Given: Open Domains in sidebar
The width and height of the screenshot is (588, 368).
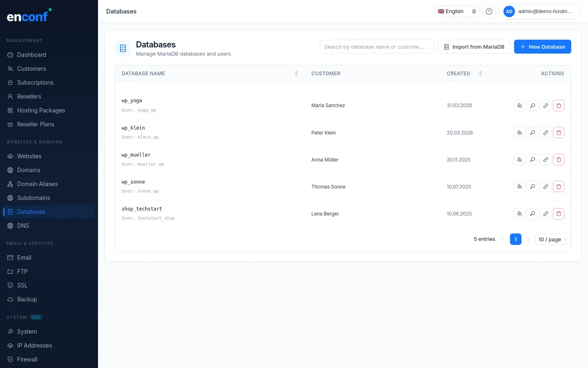Looking at the screenshot, I should [x=49, y=170].
